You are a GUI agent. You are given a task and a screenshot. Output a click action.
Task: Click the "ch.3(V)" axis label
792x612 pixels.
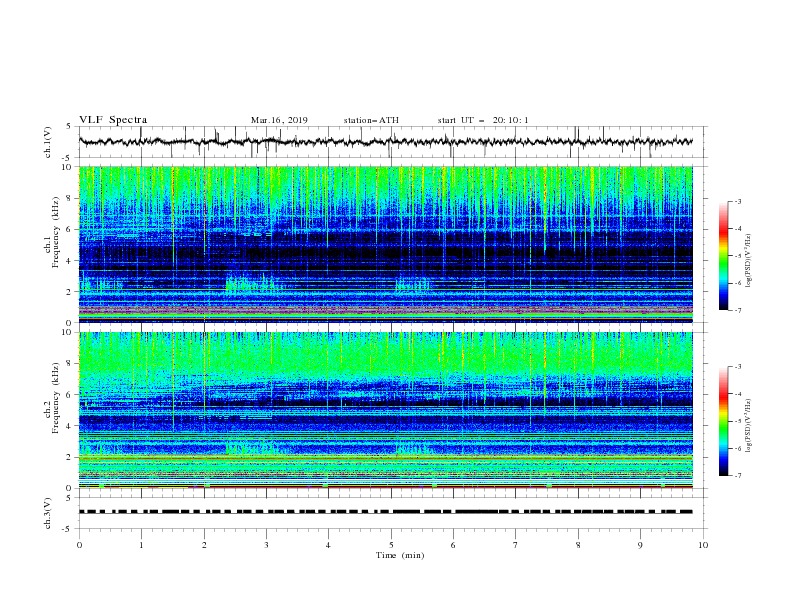click(48, 513)
